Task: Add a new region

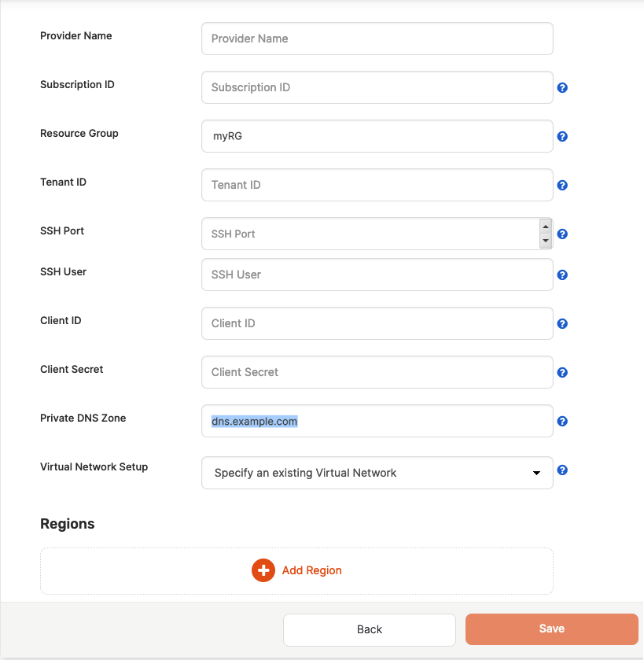Action: 296,570
